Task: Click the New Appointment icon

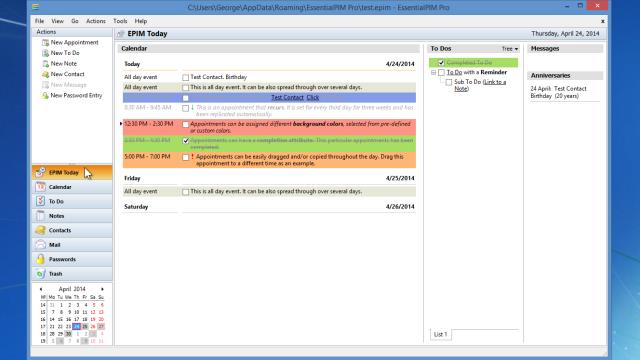Action: click(45, 42)
